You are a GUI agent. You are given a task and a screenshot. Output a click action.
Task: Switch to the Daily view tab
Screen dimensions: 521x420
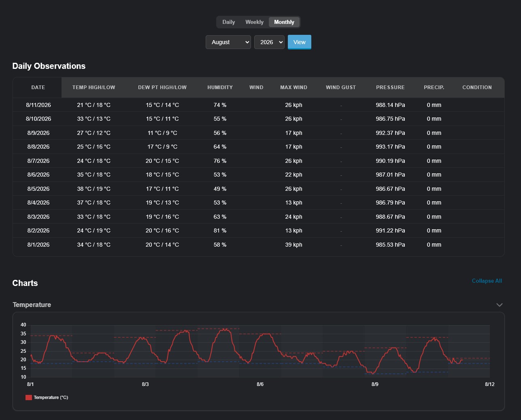coord(228,22)
